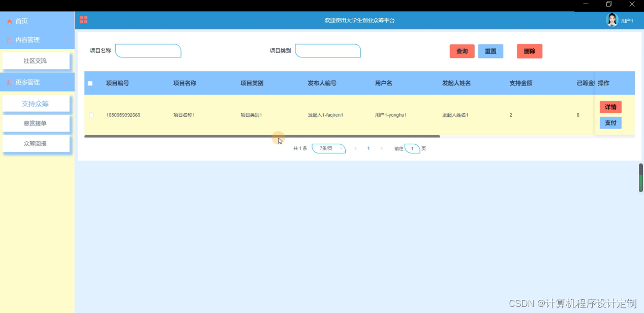Open the 悬赏接单 menu item
Viewport: 644px width, 313px height.
tap(36, 123)
